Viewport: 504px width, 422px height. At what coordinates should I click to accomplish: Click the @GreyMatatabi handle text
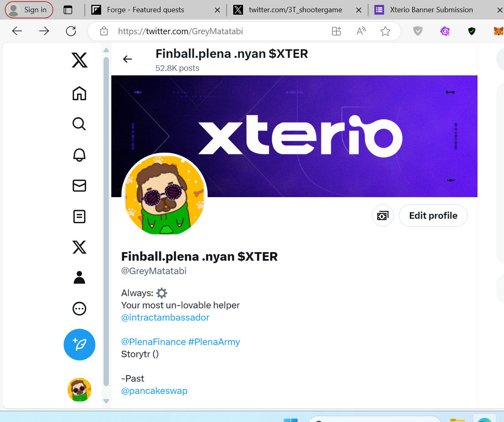154,271
